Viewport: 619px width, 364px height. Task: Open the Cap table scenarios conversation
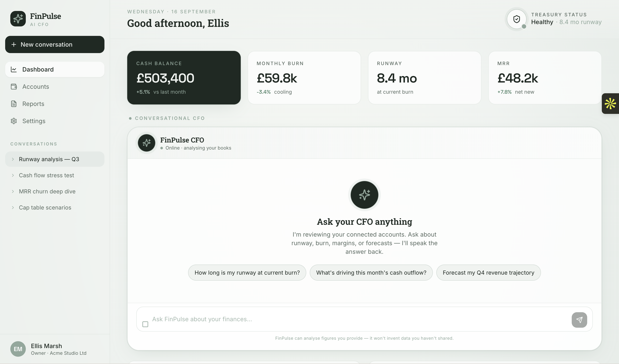point(55,208)
